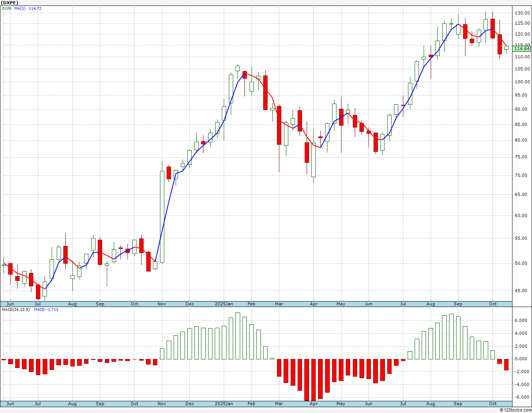Select the MACD:-1.713 value readout
This screenshot has height=413, width=532.
click(46, 310)
